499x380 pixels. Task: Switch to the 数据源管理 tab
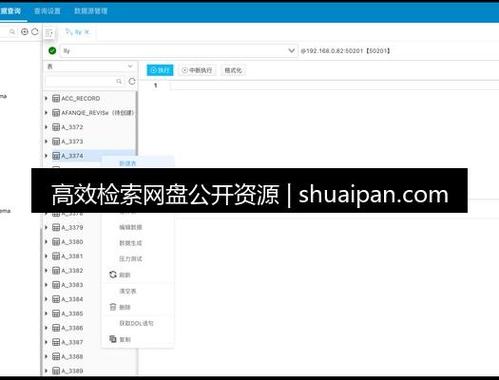point(91,11)
